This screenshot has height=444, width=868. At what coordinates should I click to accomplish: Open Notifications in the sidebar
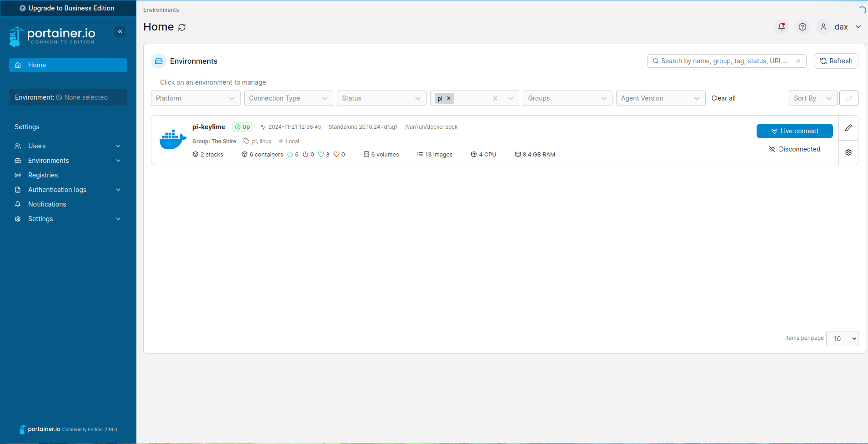[x=47, y=204]
